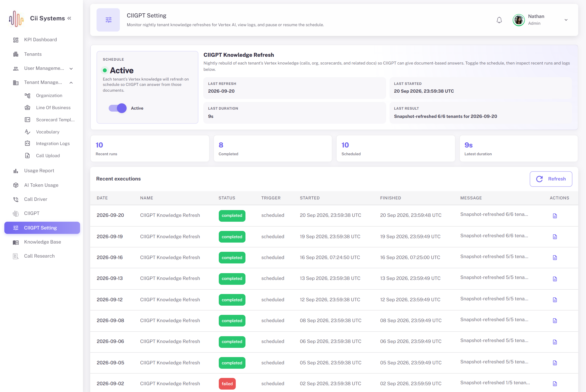This screenshot has height=392, width=586.
Task: Click the Cii Systems waveform logo
Action: [16, 18]
